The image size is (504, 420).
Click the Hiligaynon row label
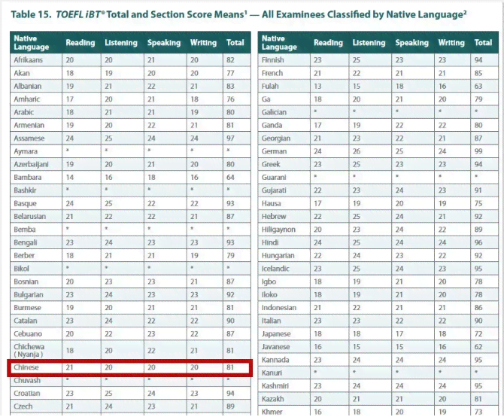(278, 230)
